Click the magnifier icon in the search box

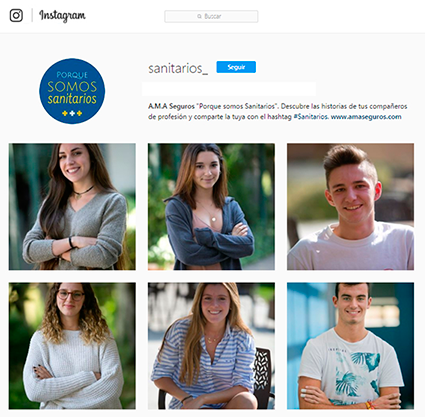click(x=199, y=16)
